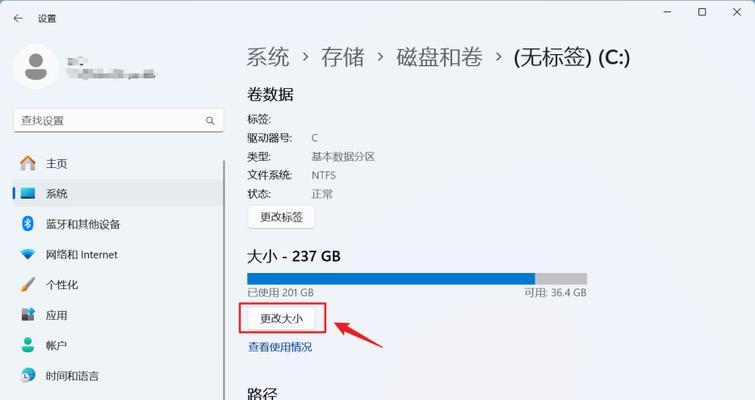Click the sidebar vertical scrollbar
This screenshot has width=755, height=400.
point(224,280)
